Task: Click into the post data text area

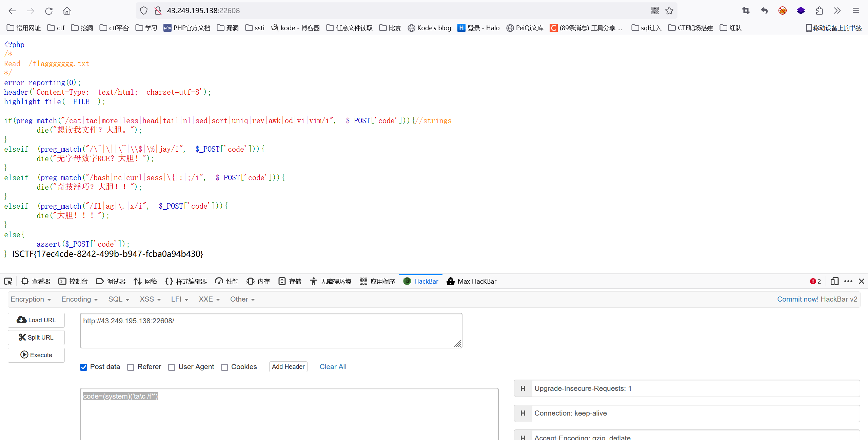Action: (289, 417)
